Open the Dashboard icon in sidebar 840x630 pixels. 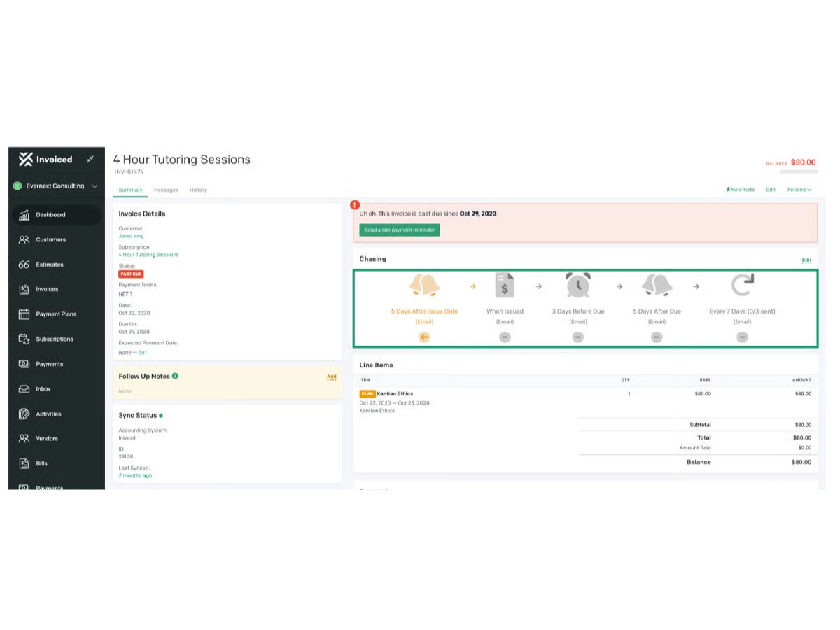[x=24, y=215]
